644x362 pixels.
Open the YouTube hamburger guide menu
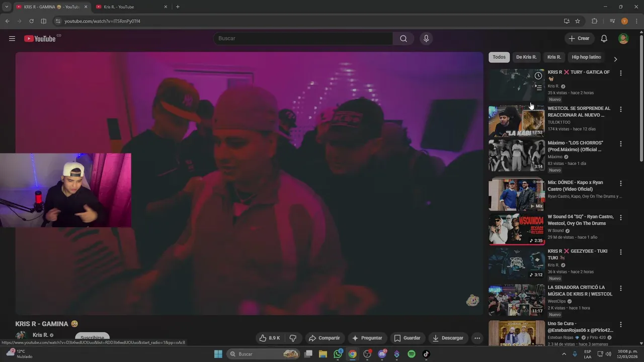(12, 39)
